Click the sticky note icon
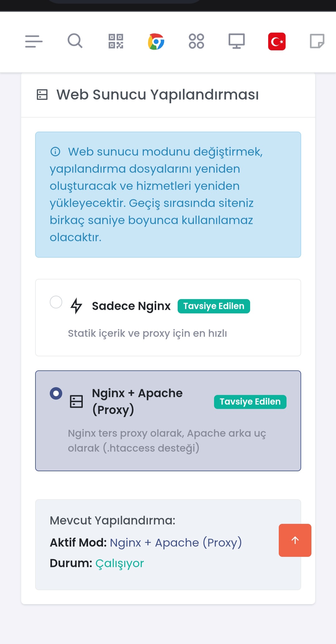 coord(317,41)
